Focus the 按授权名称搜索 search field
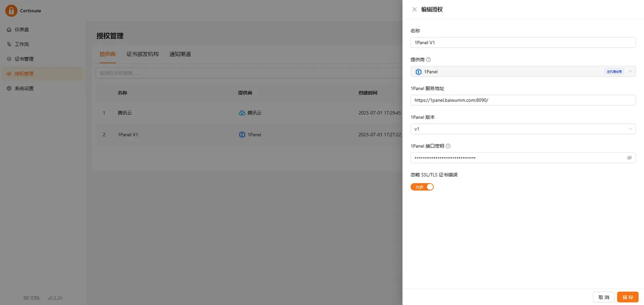Image resolution: width=644 pixels, height=305 pixels. (249, 73)
